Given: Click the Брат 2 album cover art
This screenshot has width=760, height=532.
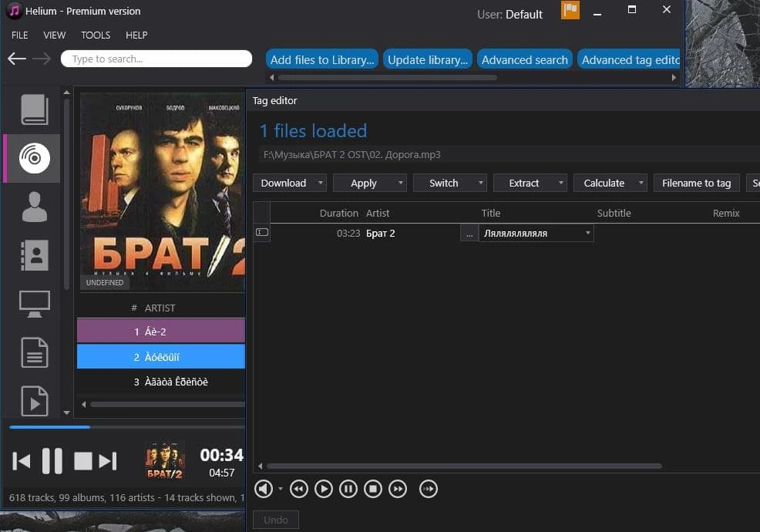Looking at the screenshot, I should tap(163, 191).
